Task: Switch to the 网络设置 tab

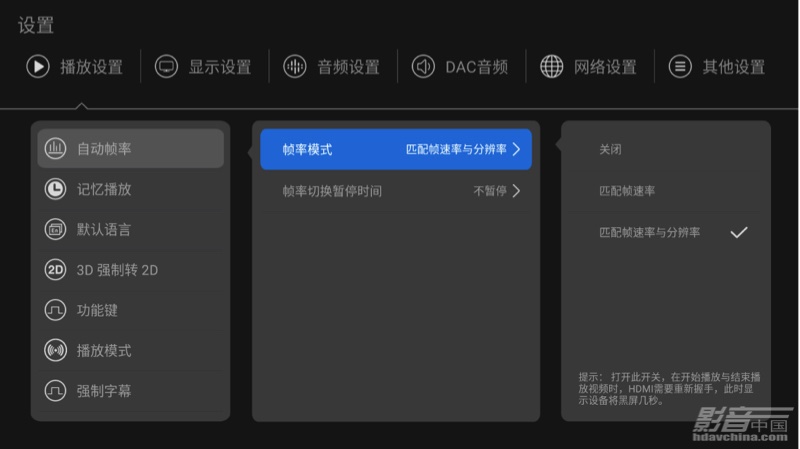Action: [604, 67]
